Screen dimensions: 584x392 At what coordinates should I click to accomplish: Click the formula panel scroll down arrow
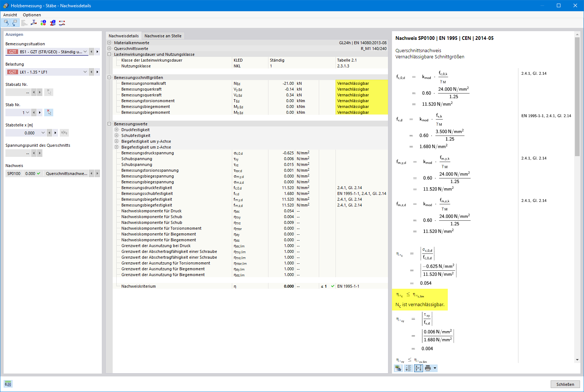(x=577, y=360)
